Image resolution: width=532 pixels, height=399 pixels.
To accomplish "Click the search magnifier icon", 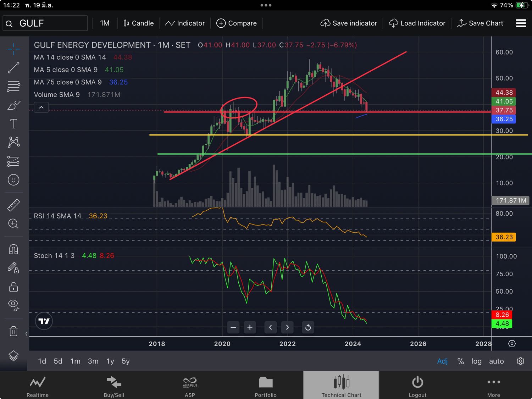I will tap(9, 24).
